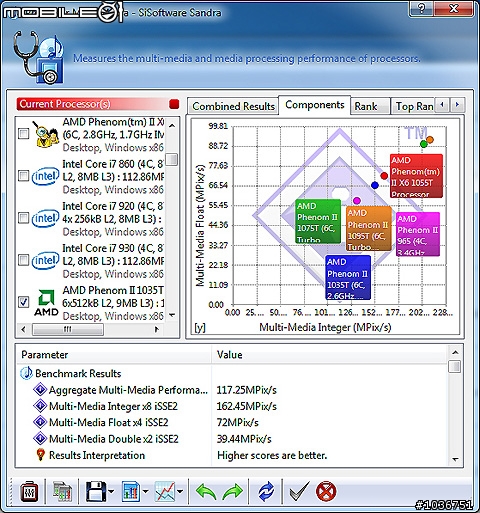Cancel with the red X circle icon

326,491
